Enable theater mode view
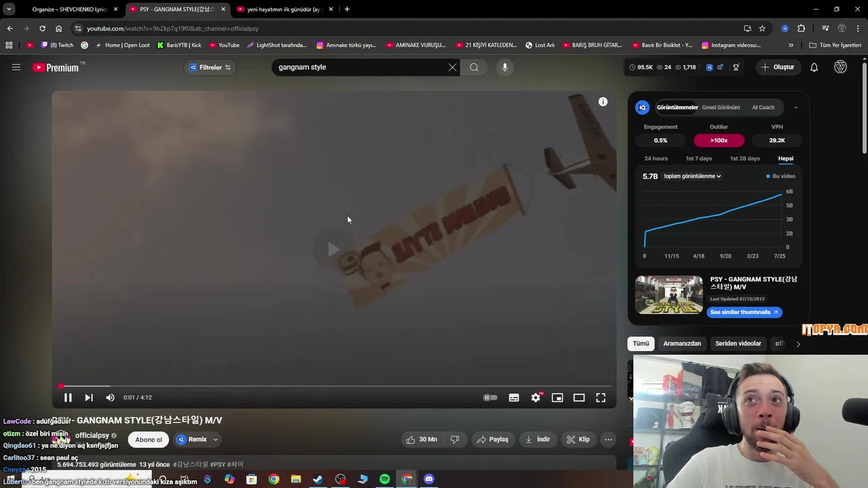The image size is (868, 488). (x=579, y=398)
